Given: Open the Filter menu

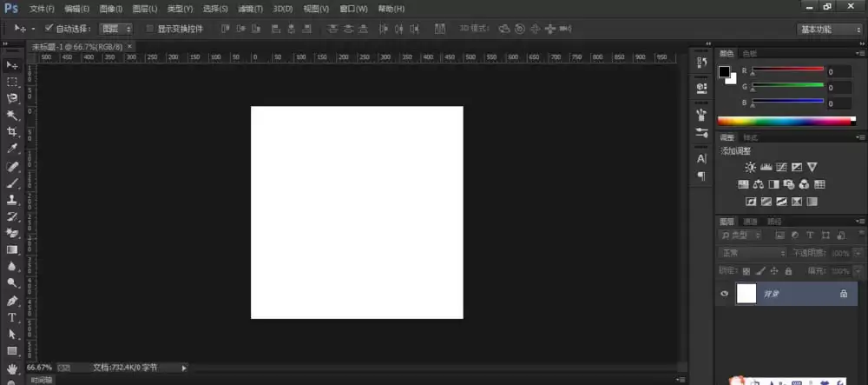Looking at the screenshot, I should (x=250, y=9).
